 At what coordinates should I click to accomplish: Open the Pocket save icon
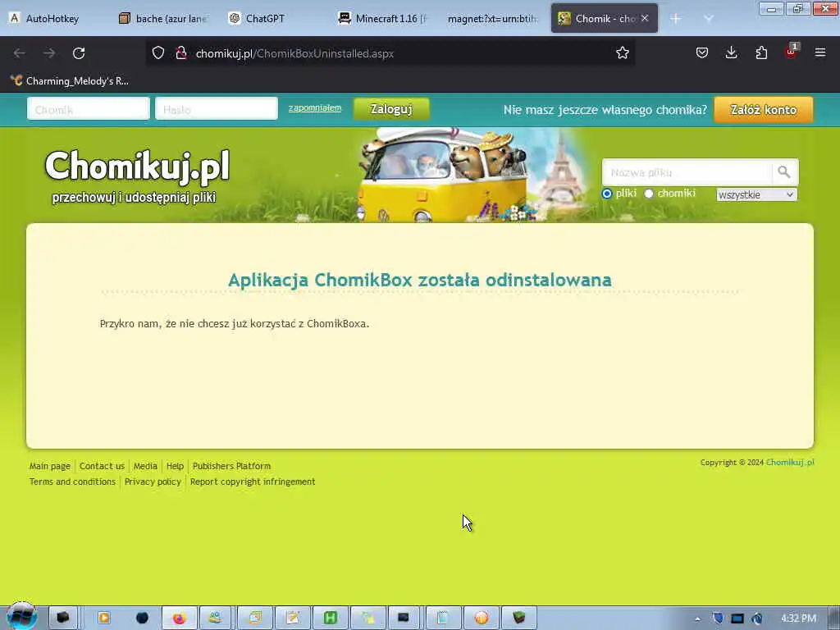(702, 52)
